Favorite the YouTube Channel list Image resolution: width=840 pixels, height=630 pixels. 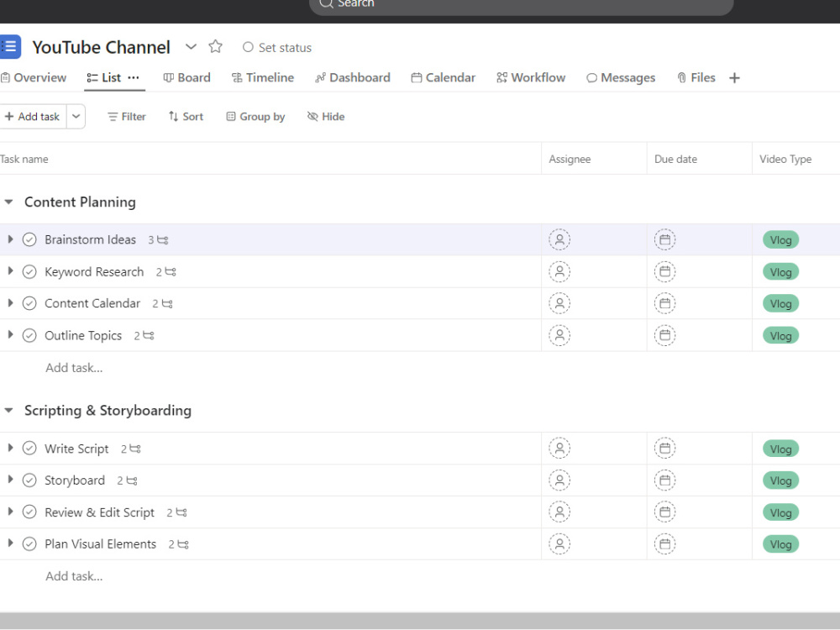215,47
